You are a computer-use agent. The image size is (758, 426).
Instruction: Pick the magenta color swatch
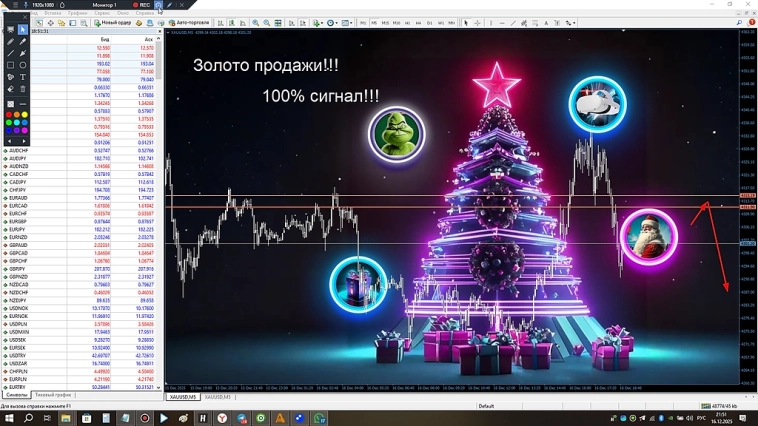[25, 131]
